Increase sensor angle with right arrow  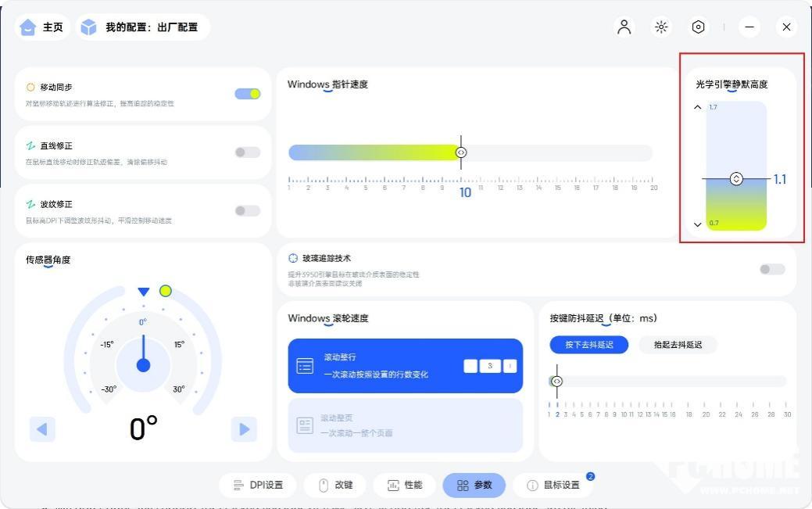pos(244,429)
